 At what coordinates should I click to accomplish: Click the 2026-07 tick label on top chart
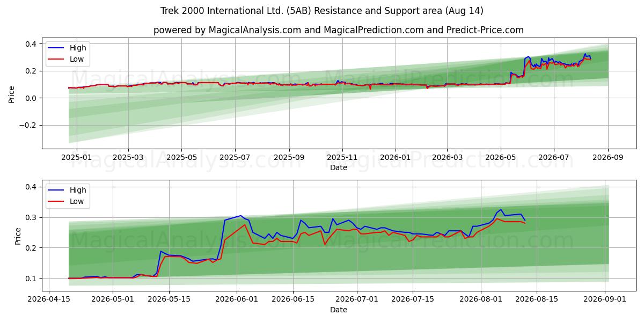(554, 157)
